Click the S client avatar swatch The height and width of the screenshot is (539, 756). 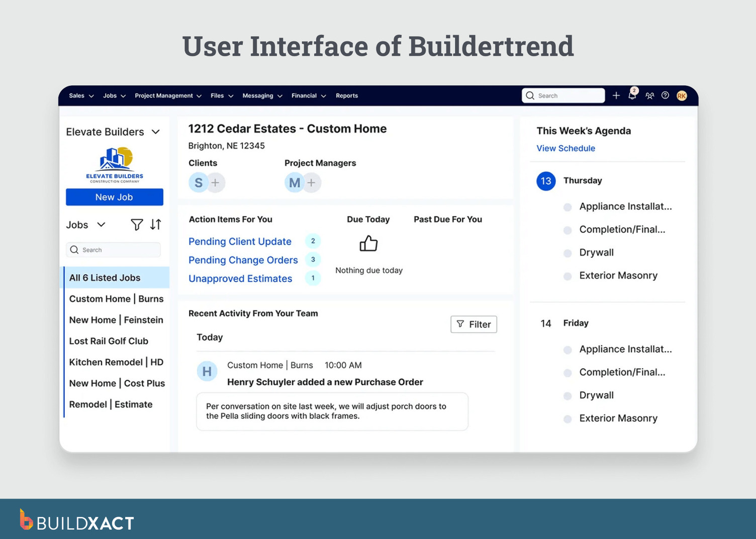pos(198,182)
